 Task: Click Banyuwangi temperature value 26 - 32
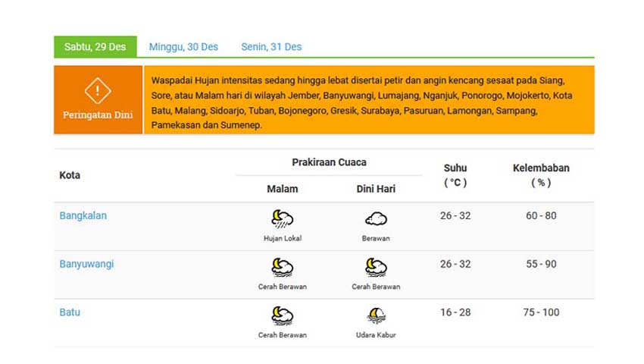pyautogui.click(x=455, y=264)
